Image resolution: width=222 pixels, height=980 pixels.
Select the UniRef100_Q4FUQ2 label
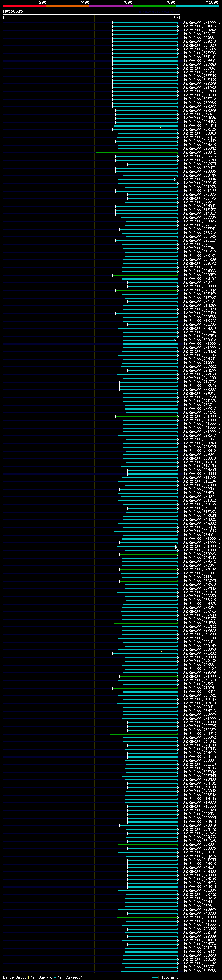coord(199,290)
